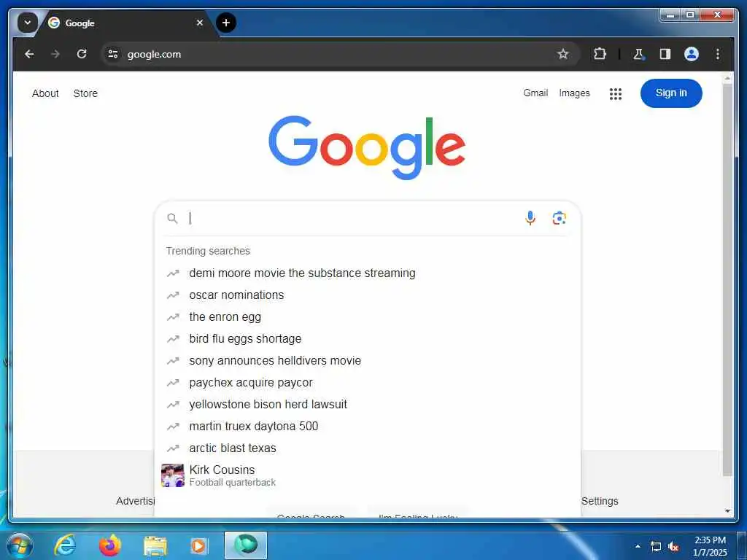Show hidden system tray icons arrow
Image resolution: width=747 pixels, height=560 pixels.
(x=638, y=546)
